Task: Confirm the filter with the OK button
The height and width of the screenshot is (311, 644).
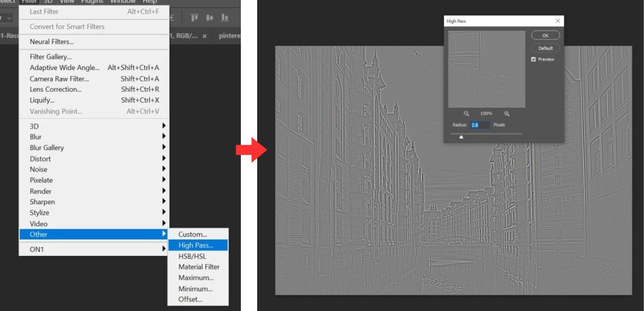Action: point(545,35)
